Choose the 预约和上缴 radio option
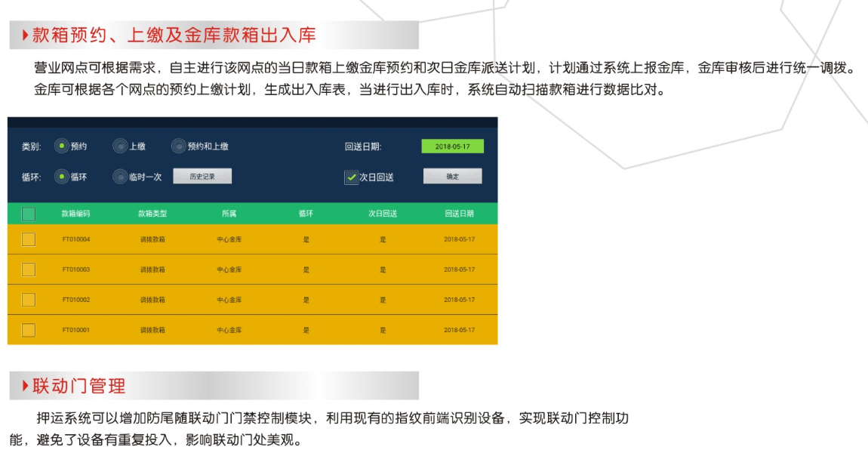Screen dimensions: 868x456 coord(178,146)
